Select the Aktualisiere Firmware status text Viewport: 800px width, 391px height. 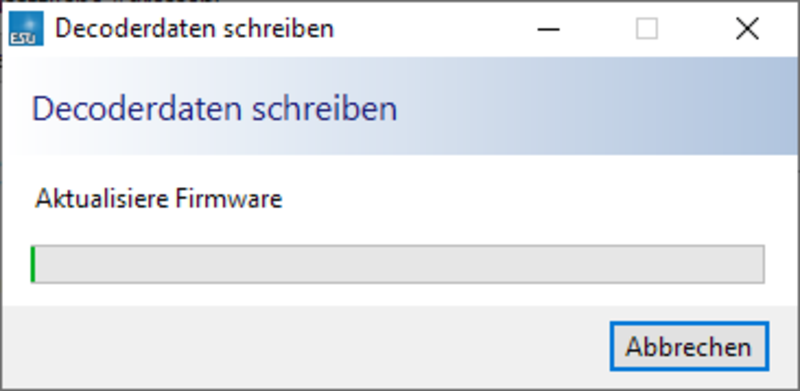tap(159, 199)
